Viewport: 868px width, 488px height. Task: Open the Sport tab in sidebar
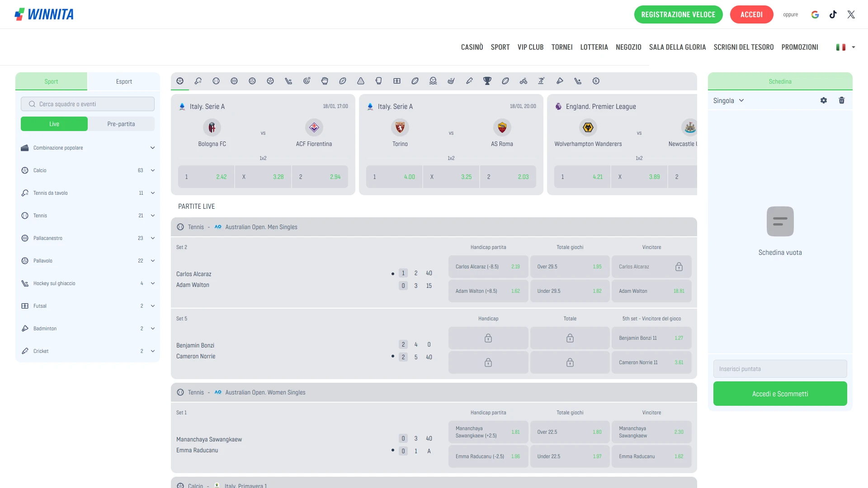(x=51, y=81)
